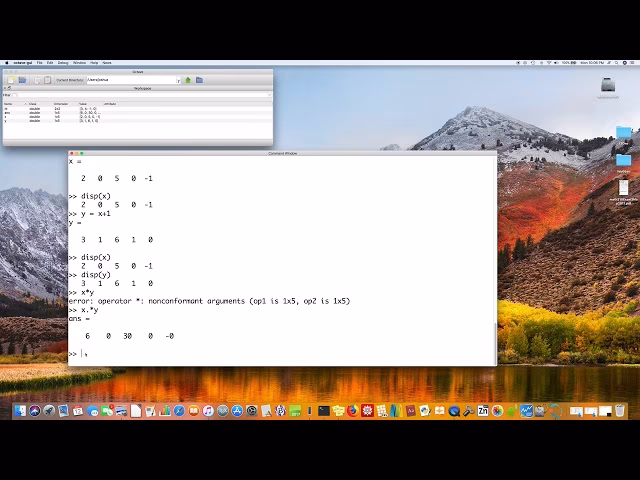This screenshot has width=640, height=480.
Task: Open the workspace filter dropdown arrow
Action: click(x=269, y=95)
